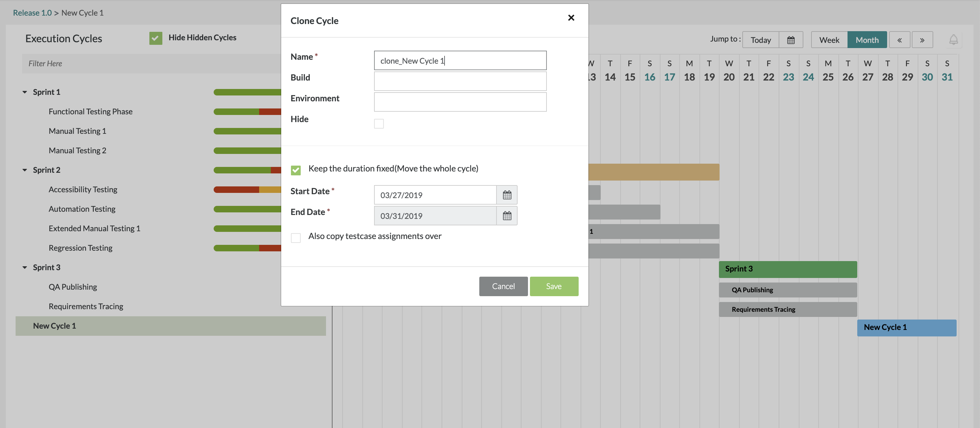Select Functional Testing Phase cycle

click(x=91, y=111)
